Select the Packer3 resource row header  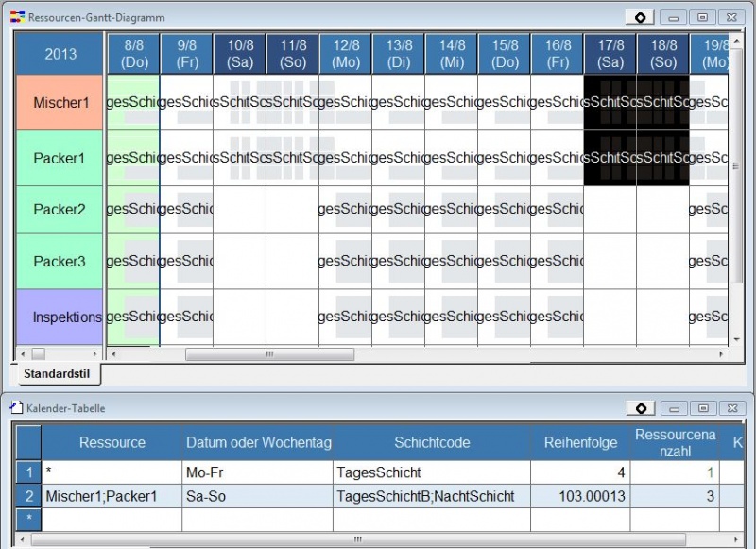(x=60, y=261)
